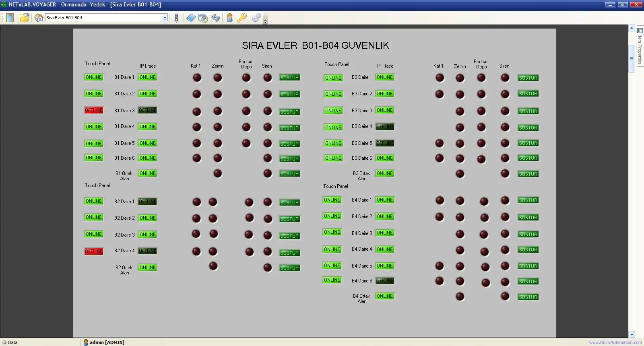
Task: Open the folder icon in toolbar
Action: [x=25, y=18]
